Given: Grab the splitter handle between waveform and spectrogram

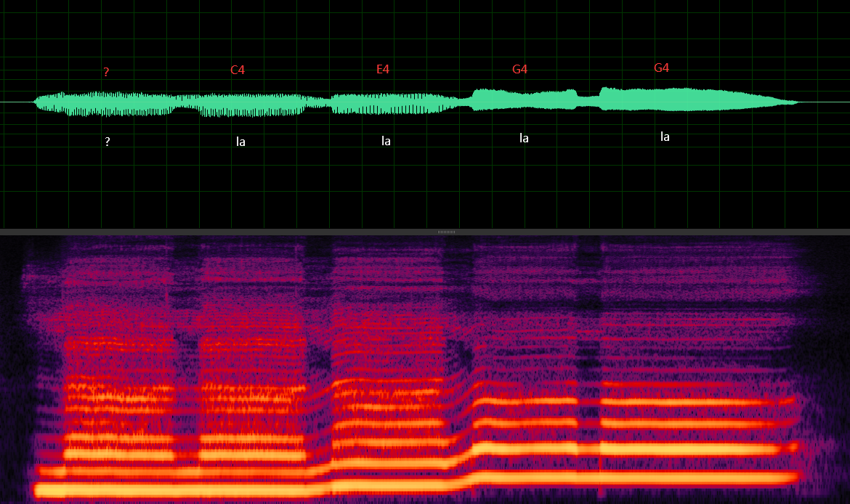Looking at the screenshot, I should 446,232.
